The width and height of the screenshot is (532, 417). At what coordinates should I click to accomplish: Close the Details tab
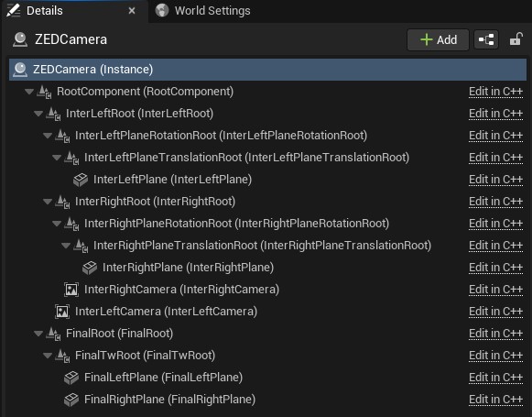(x=132, y=11)
